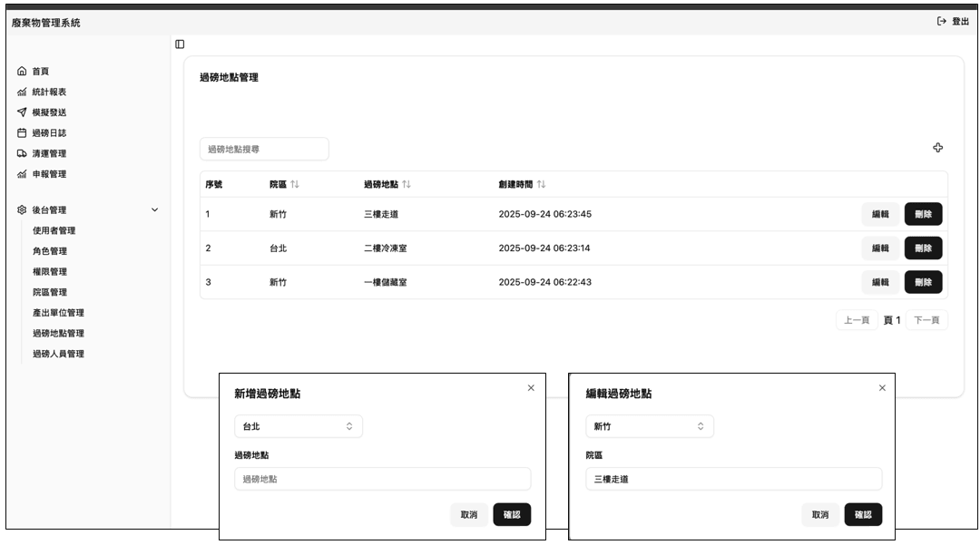
Task: Delete the 一樓儲藏室 row
Action: [x=923, y=282]
